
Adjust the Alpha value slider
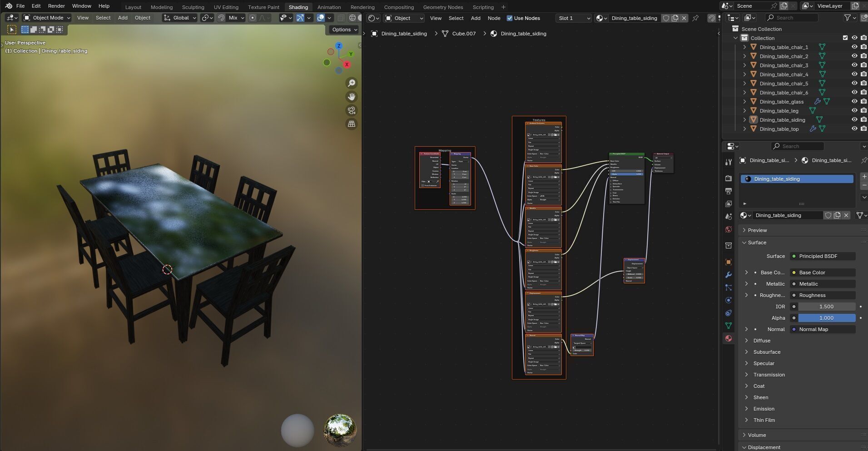tap(827, 318)
